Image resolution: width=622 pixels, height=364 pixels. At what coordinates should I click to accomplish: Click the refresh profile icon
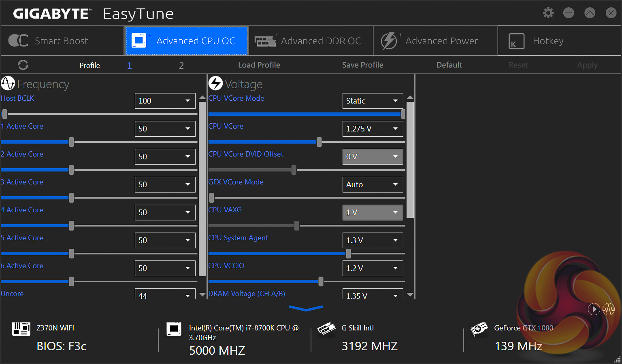23,65
